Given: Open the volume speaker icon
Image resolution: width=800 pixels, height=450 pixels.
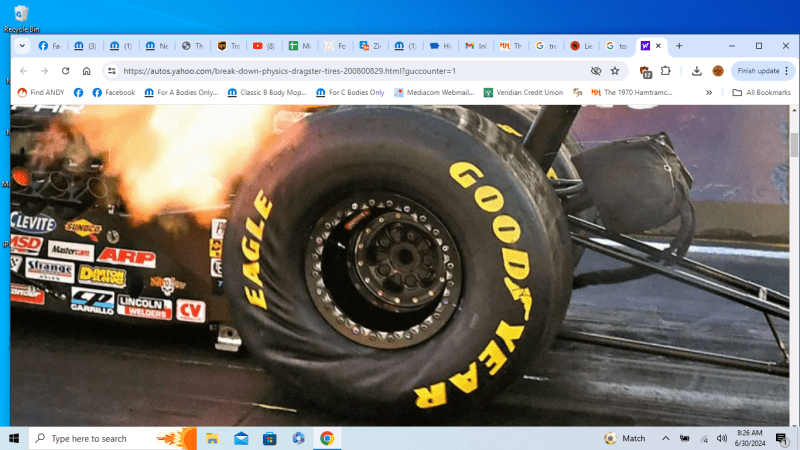Looking at the screenshot, I should point(722,438).
